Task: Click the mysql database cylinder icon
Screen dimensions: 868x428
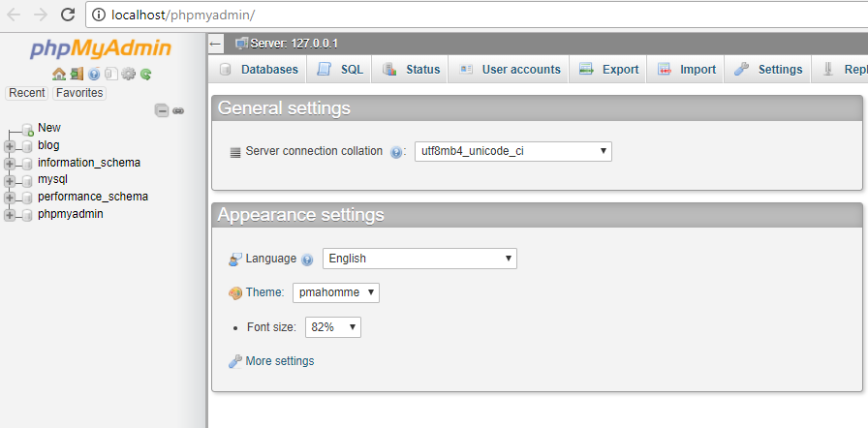Action: [28, 181]
